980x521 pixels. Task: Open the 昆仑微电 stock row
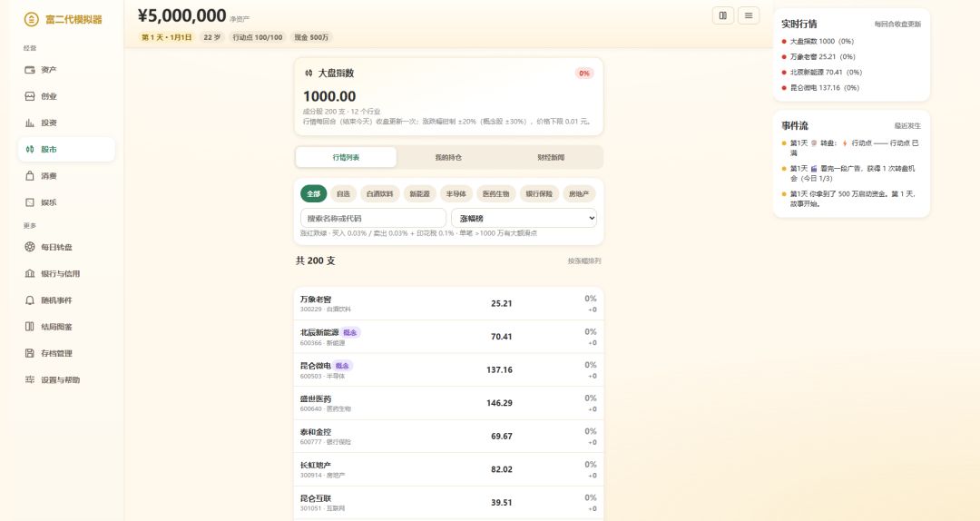449,369
